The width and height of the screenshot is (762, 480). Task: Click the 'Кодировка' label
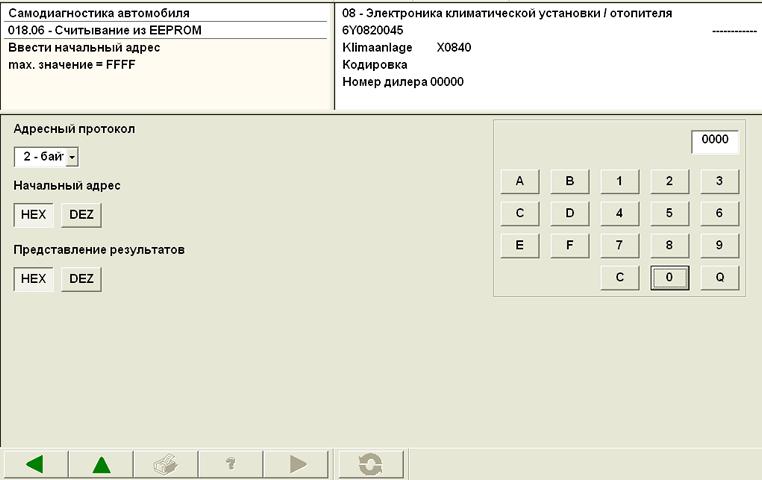[375, 65]
